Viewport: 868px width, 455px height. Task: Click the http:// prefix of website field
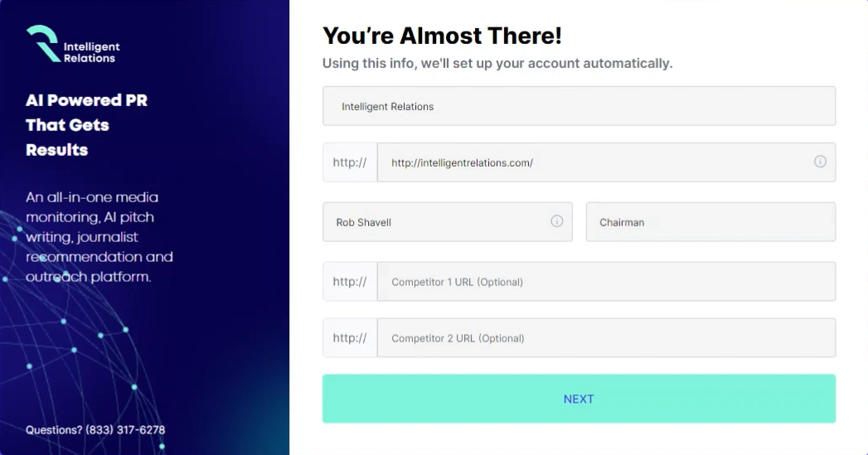point(350,162)
